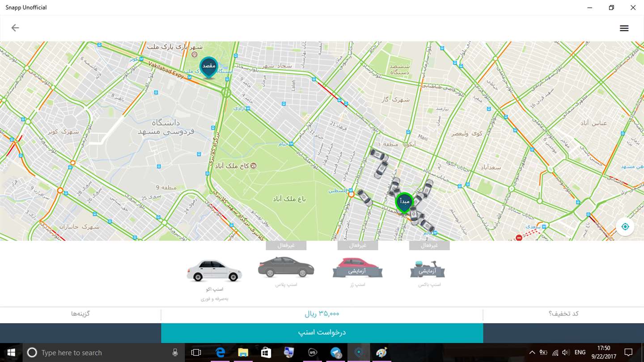Viewport: 644px width, 362px height.
Task: Click the شهر بازی پارک ملت landmark icon
Action: [x=194, y=54]
